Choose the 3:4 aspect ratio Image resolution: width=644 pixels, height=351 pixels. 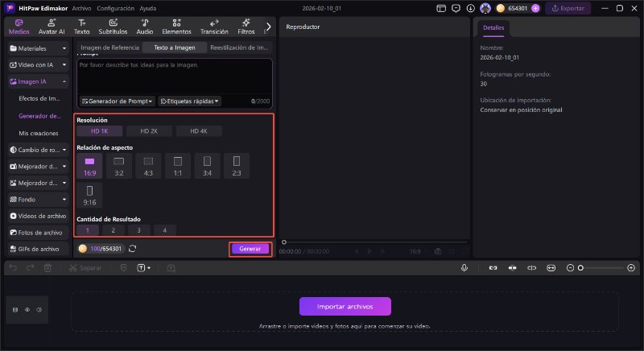tap(207, 166)
